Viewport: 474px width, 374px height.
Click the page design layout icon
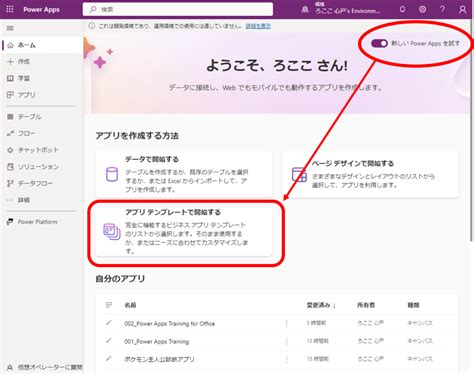tap(299, 174)
